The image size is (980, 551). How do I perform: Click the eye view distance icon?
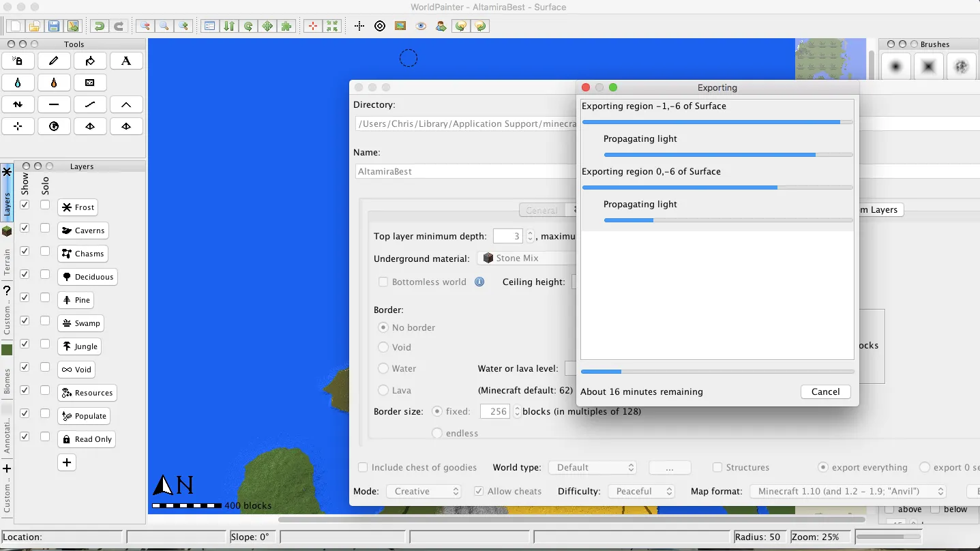pos(421,26)
